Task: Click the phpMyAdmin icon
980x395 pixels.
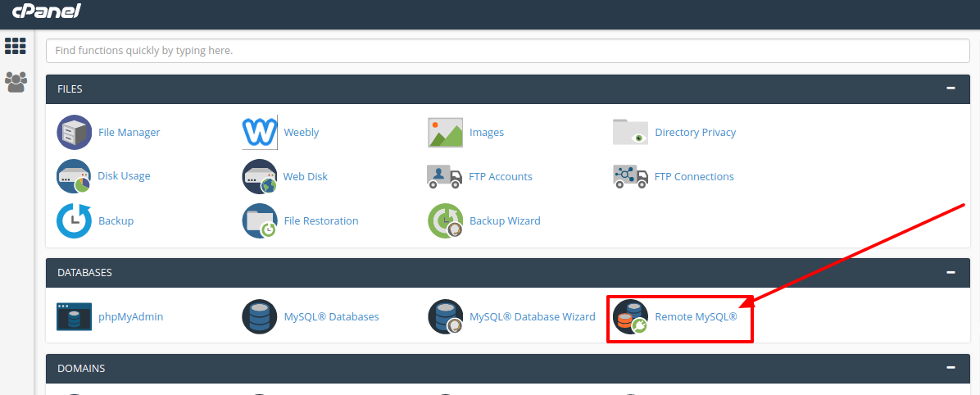Action: pos(75,316)
